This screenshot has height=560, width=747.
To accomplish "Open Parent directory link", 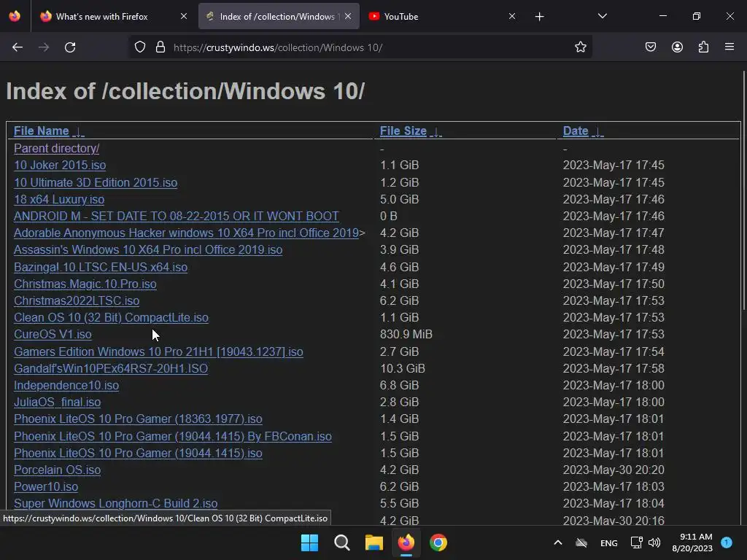I will (56, 148).
